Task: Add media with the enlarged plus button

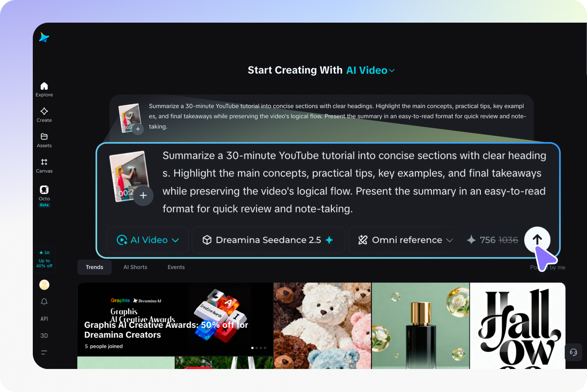Action: coord(143,196)
